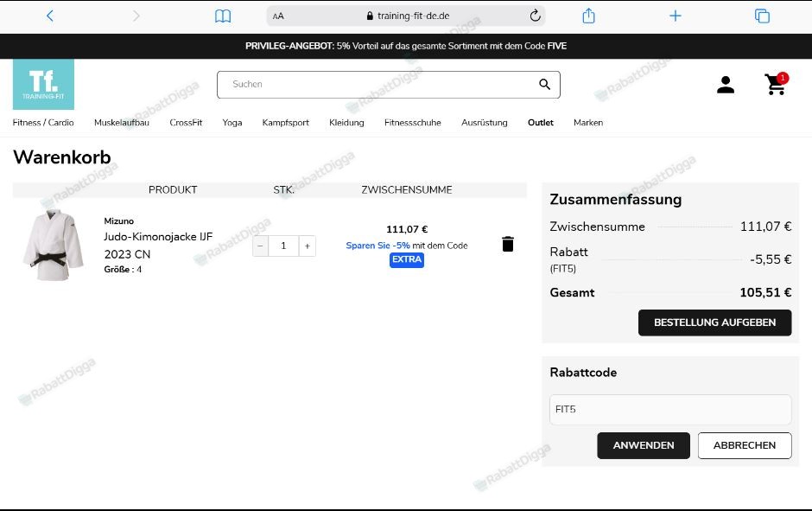Open Safari AA text size menu
812x511 pixels.
click(x=278, y=16)
